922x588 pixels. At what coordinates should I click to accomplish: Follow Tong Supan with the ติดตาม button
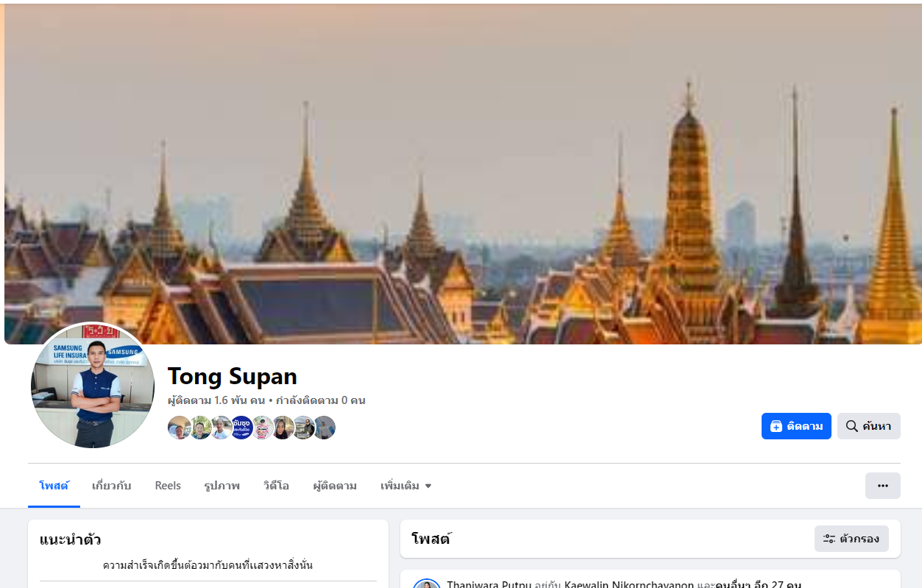click(796, 426)
